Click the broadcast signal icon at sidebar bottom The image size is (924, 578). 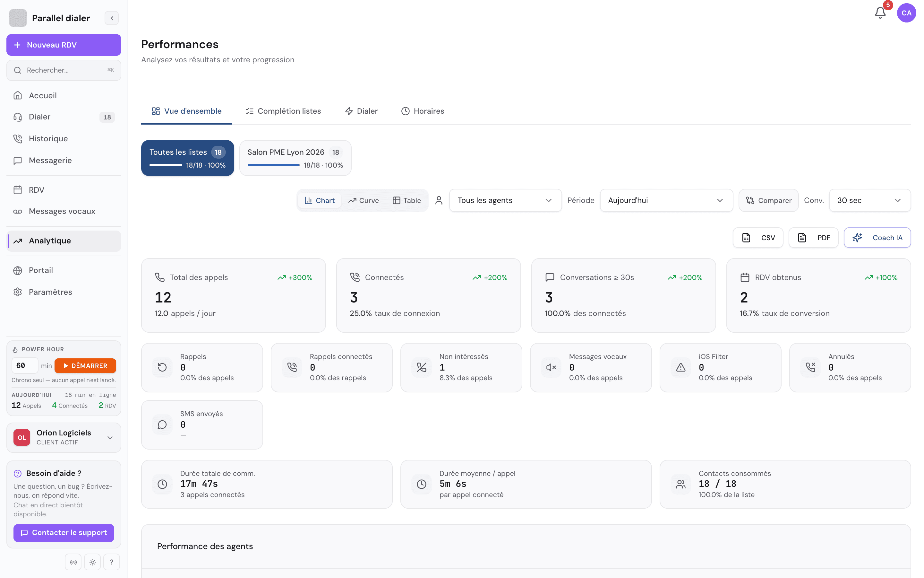pos(73,562)
